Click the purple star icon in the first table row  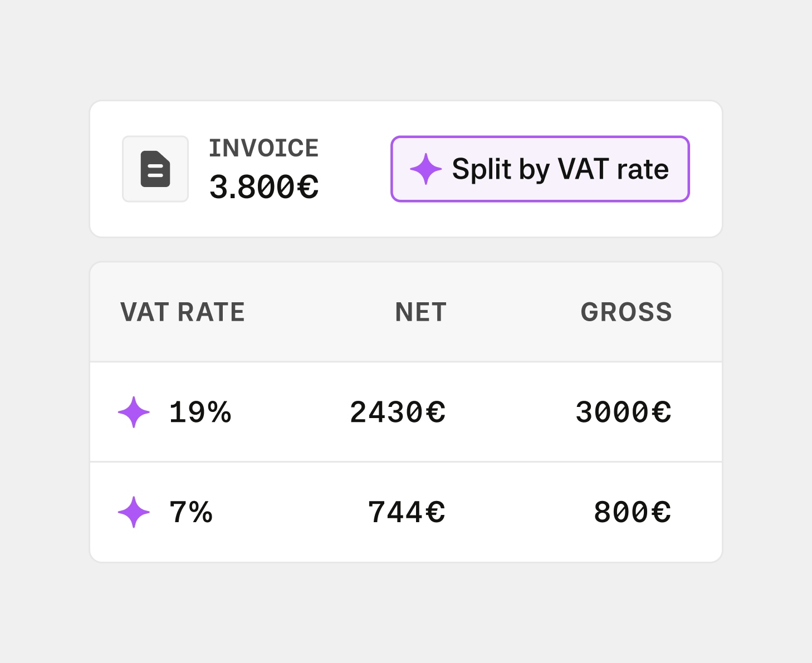(134, 412)
